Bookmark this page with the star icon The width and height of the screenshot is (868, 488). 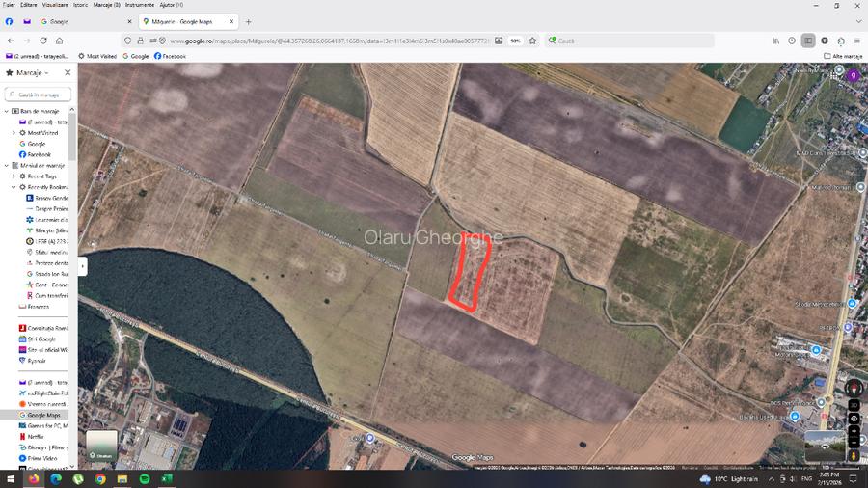(x=532, y=41)
